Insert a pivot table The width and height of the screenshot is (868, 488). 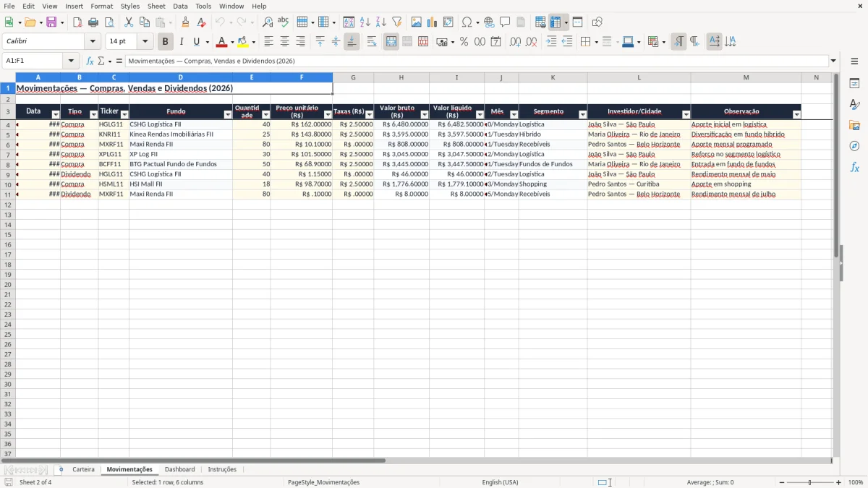tap(448, 22)
